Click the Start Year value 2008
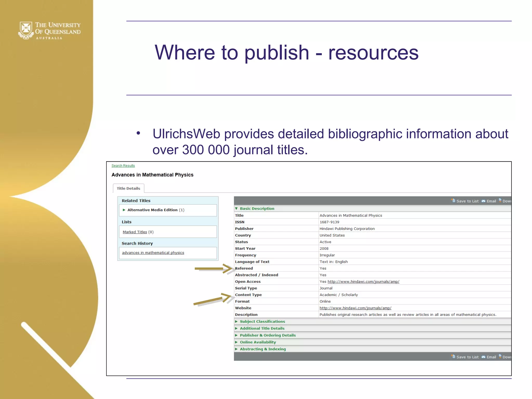532x399 pixels. point(324,249)
